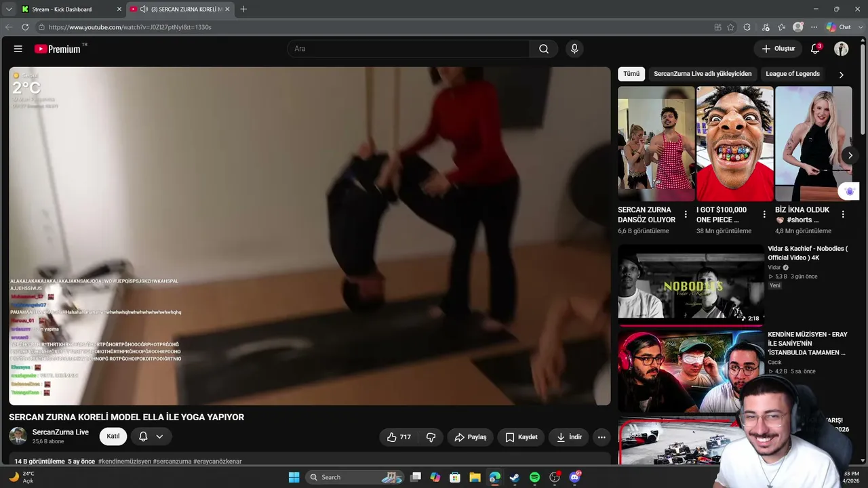Open the SERCAN ZURNA DANSÖZ OLUYOR short thumbnail
The image size is (868, 488).
pyautogui.click(x=656, y=144)
